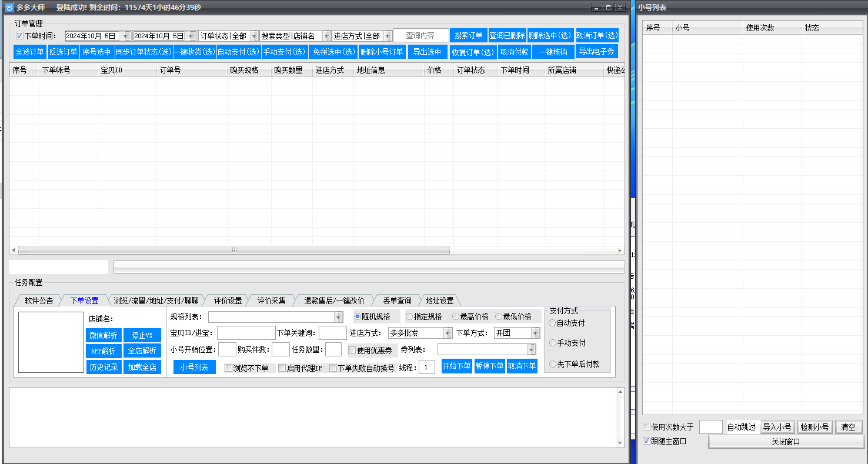Viewport: 868px width, 464px height.
Task: Enable the 使用优惠券 checkbox
Action: 352,350
